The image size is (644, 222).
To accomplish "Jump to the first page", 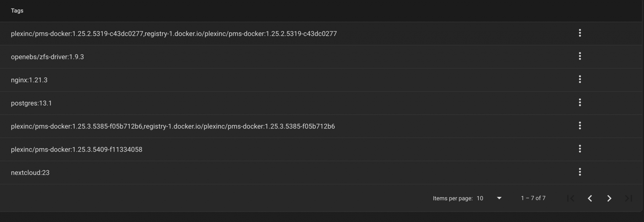I will (571, 199).
